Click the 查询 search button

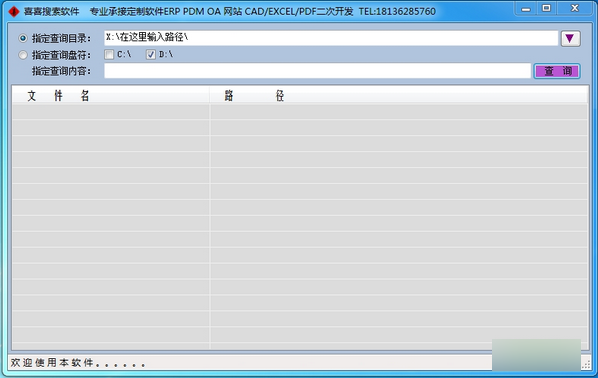557,71
